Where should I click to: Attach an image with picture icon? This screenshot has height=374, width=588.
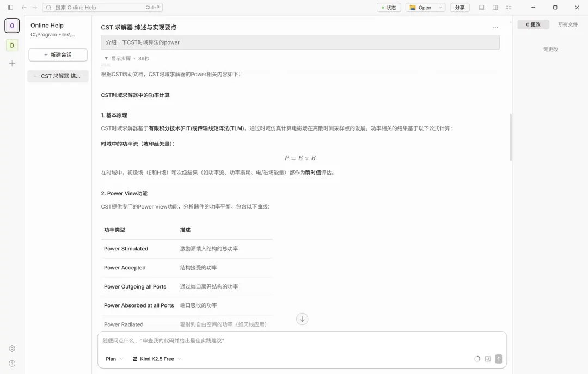coord(487,359)
